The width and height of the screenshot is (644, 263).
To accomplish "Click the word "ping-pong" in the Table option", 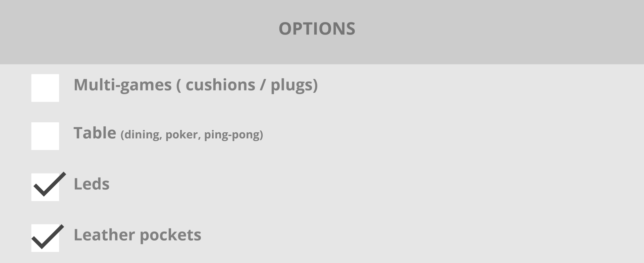I will (x=233, y=135).
